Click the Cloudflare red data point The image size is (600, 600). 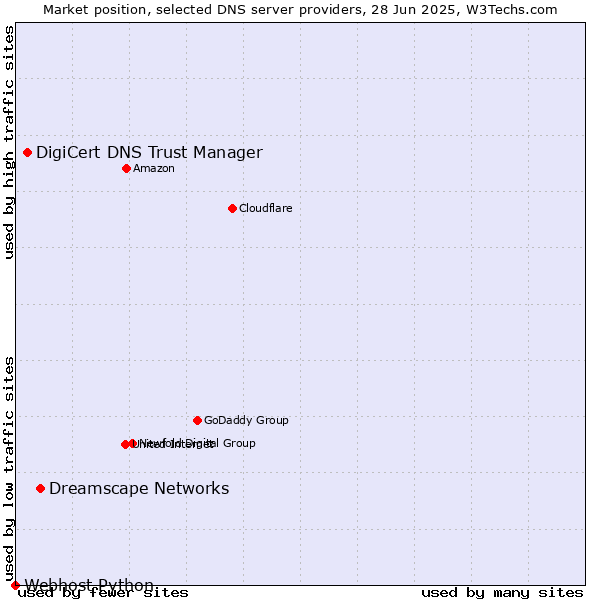click(232, 209)
